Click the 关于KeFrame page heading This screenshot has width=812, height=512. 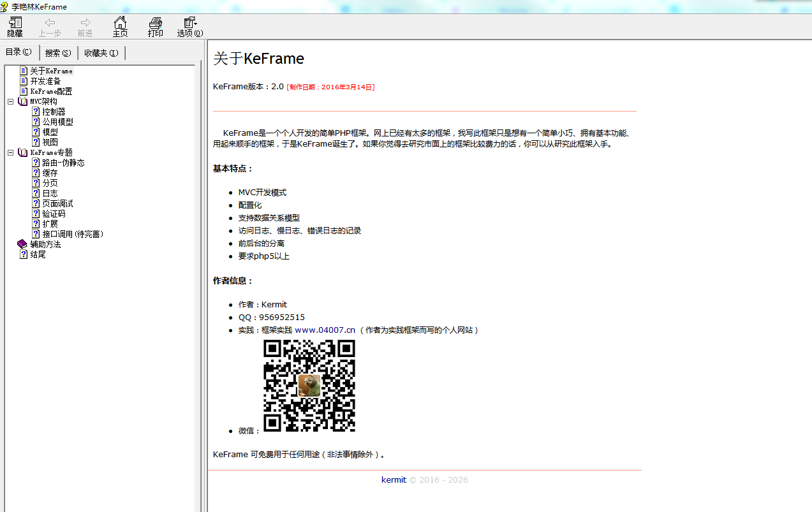click(258, 59)
